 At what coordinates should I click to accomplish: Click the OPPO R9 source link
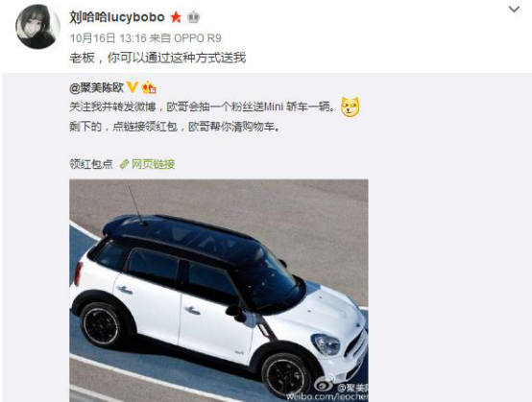coord(198,38)
